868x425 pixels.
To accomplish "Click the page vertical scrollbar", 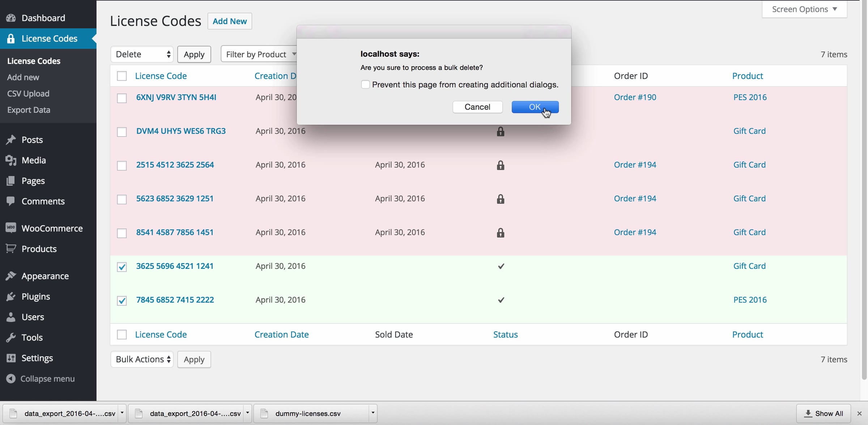I will pos(864,189).
